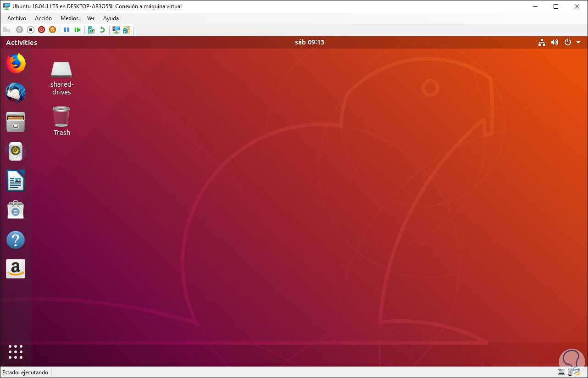Click the keyboard icon in the status bar

pyautogui.click(x=561, y=372)
